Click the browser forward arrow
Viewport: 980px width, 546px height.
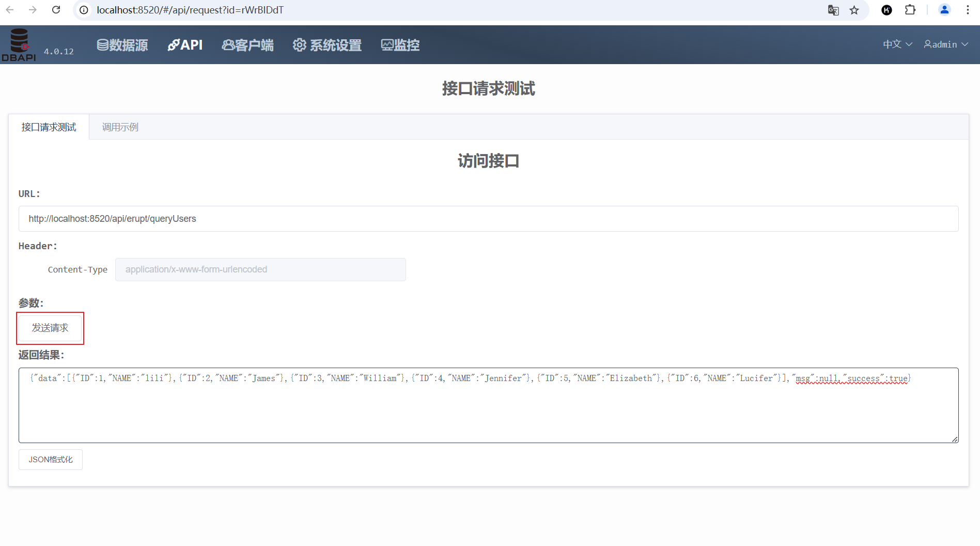pyautogui.click(x=33, y=10)
